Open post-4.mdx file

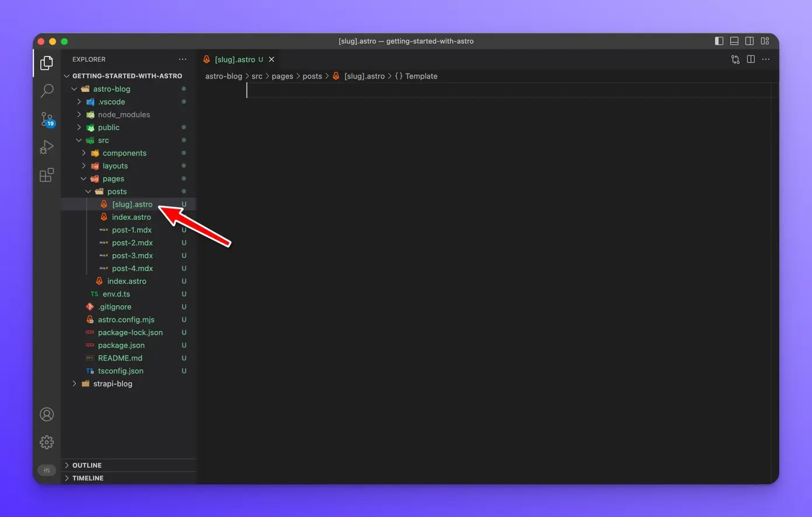tap(128, 269)
